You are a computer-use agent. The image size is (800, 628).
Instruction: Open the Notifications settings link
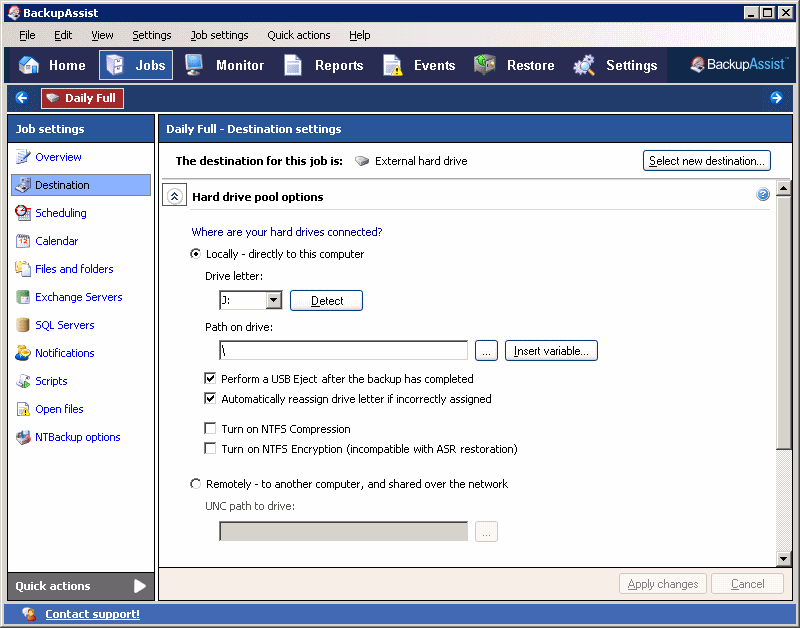click(65, 353)
